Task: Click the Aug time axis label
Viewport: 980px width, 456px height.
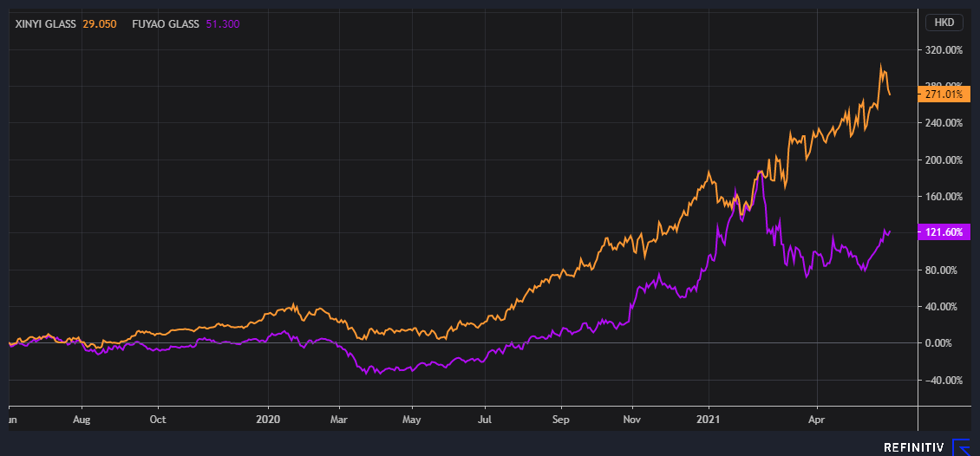Action: [82, 421]
